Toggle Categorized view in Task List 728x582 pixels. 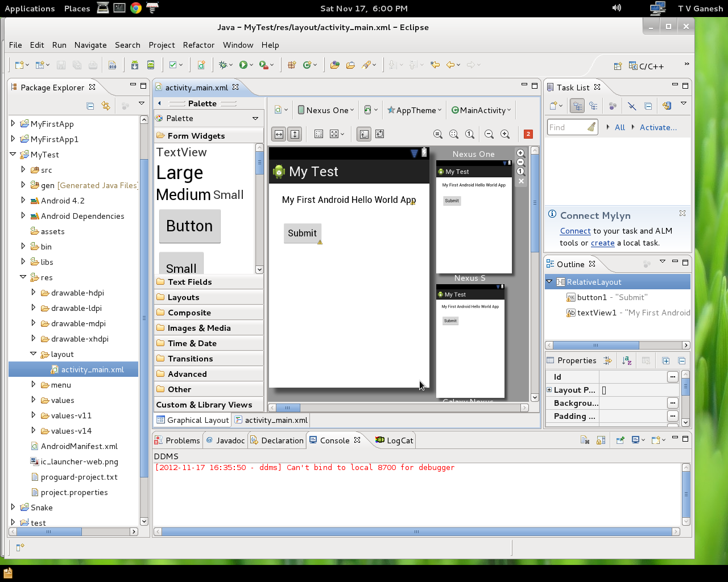tap(577, 106)
